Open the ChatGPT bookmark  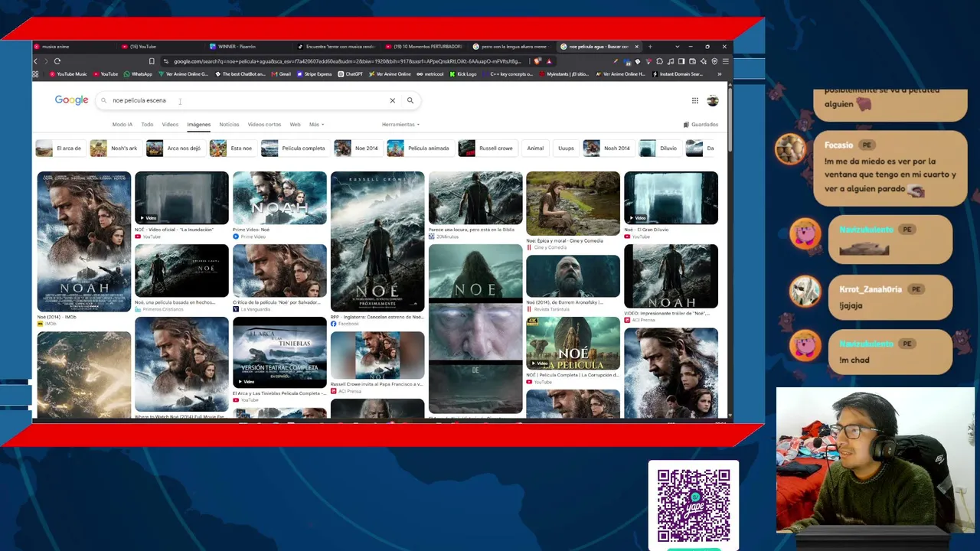click(x=351, y=74)
